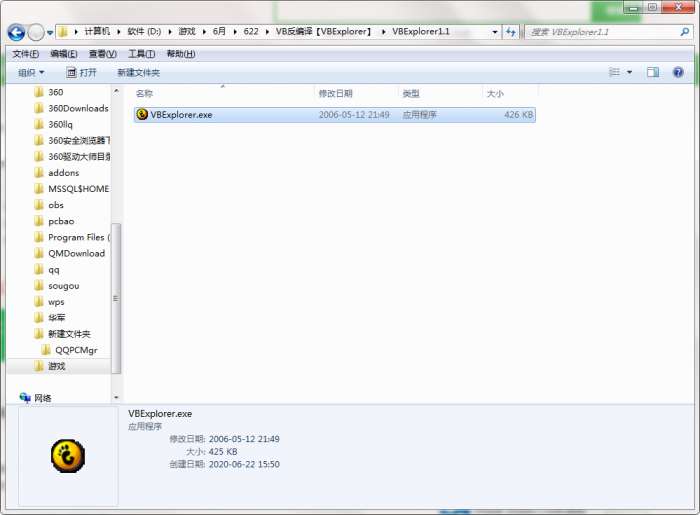
Task: Select 计算机 in the address path
Action: pyautogui.click(x=97, y=31)
